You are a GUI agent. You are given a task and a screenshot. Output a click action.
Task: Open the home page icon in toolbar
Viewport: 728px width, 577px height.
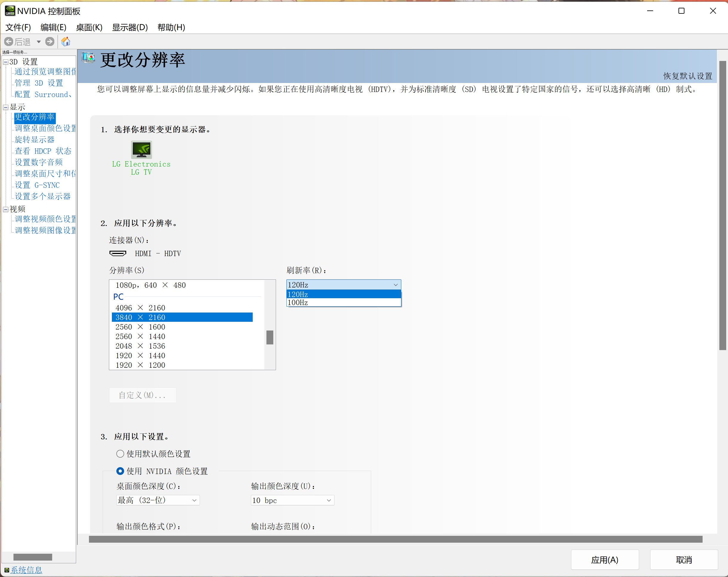[66, 41]
